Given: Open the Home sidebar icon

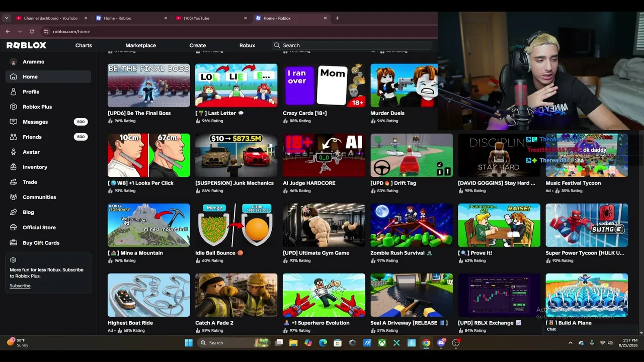Looking at the screenshot, I should [13, 76].
